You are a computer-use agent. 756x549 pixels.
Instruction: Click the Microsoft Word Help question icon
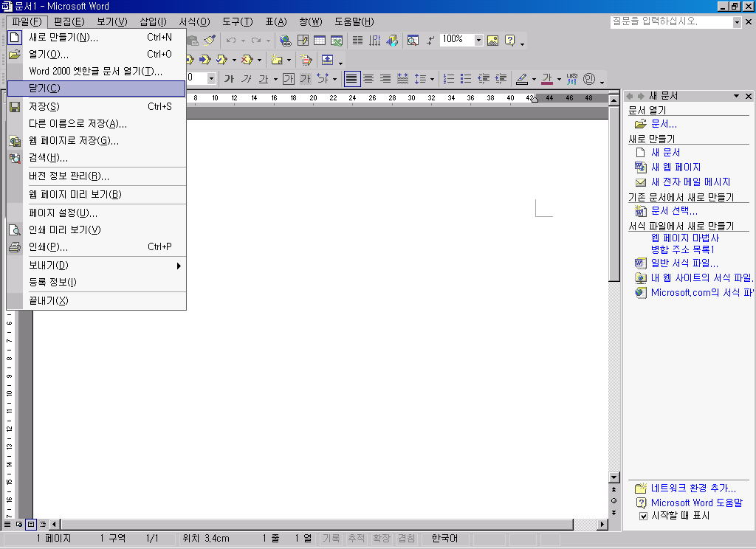pos(509,40)
